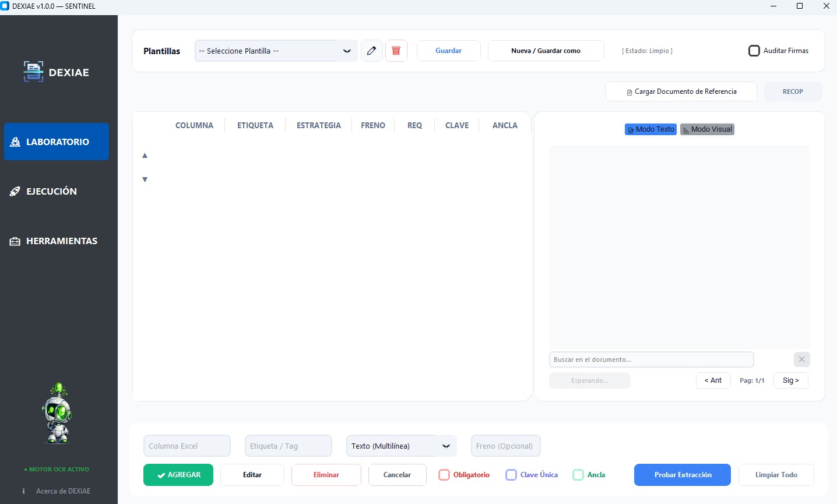
Task: Click the pencil edit template icon
Action: point(371,51)
